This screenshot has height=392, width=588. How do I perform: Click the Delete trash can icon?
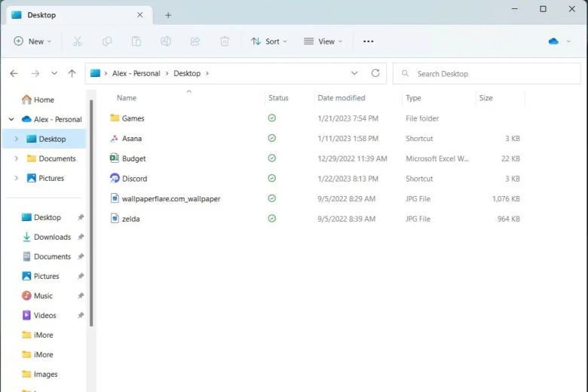coord(225,41)
